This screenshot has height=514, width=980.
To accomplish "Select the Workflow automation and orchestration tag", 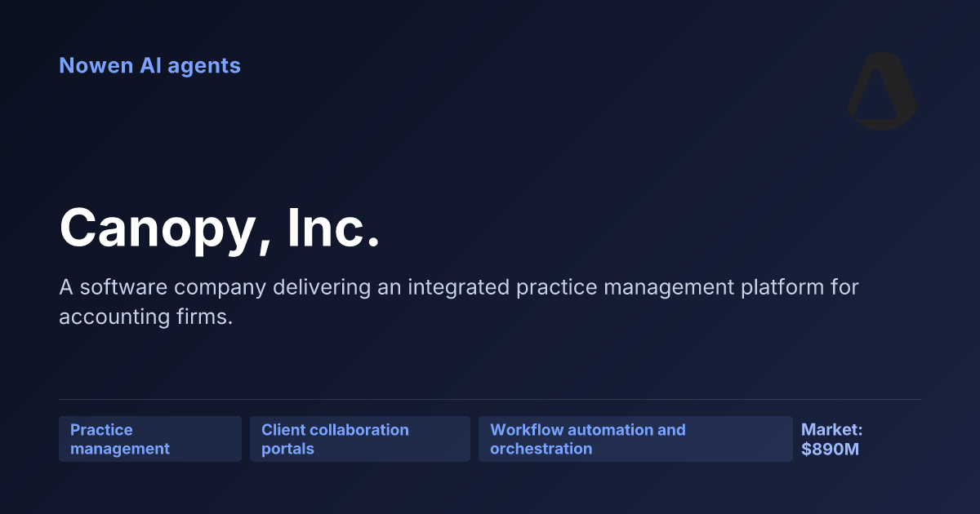I will tap(635, 439).
